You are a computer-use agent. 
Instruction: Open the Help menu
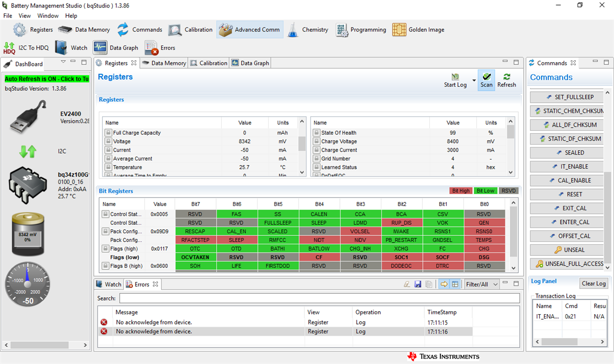pyautogui.click(x=71, y=15)
